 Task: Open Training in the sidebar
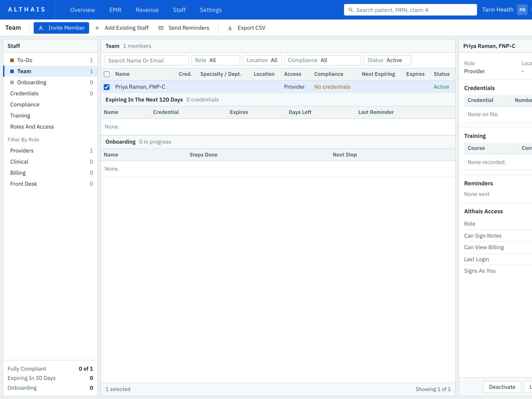pyautogui.click(x=51, y=116)
